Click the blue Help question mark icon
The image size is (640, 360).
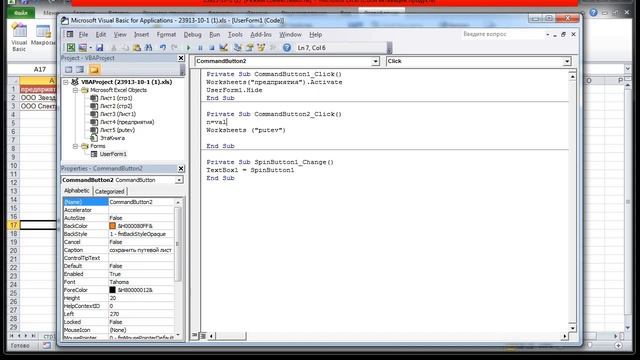pyautogui.click(x=287, y=48)
